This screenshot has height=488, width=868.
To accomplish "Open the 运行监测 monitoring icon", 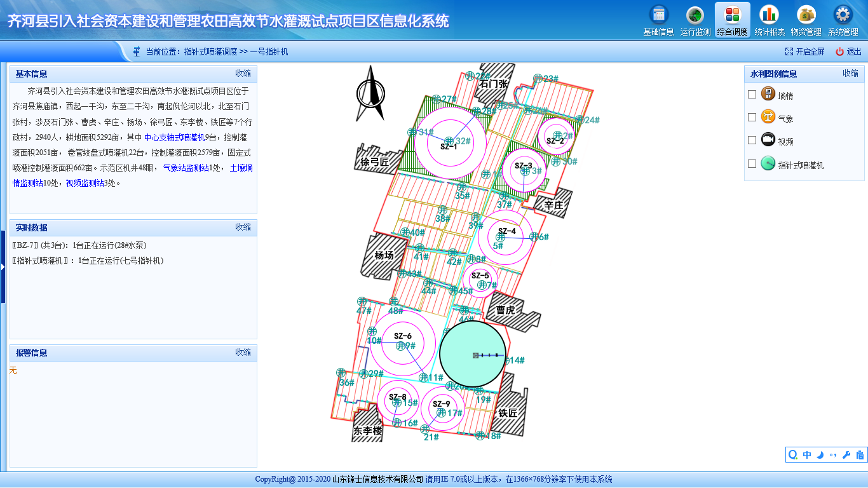I will (695, 15).
